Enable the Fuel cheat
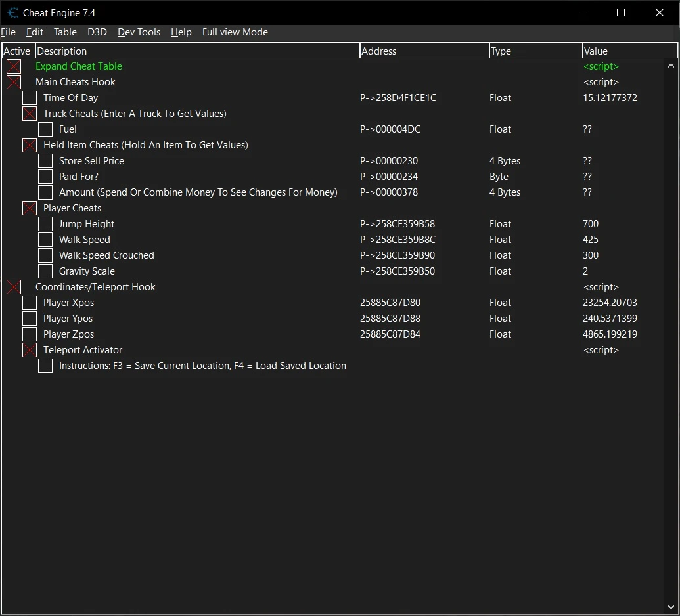This screenshot has width=680, height=616. [x=45, y=129]
